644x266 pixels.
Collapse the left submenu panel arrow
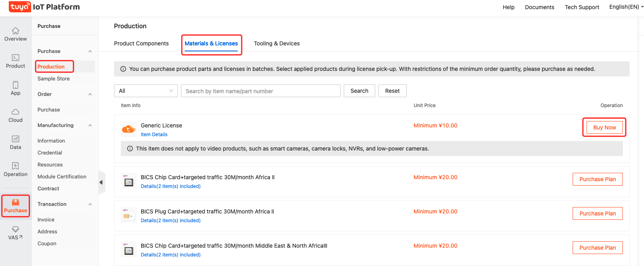pyautogui.click(x=101, y=182)
